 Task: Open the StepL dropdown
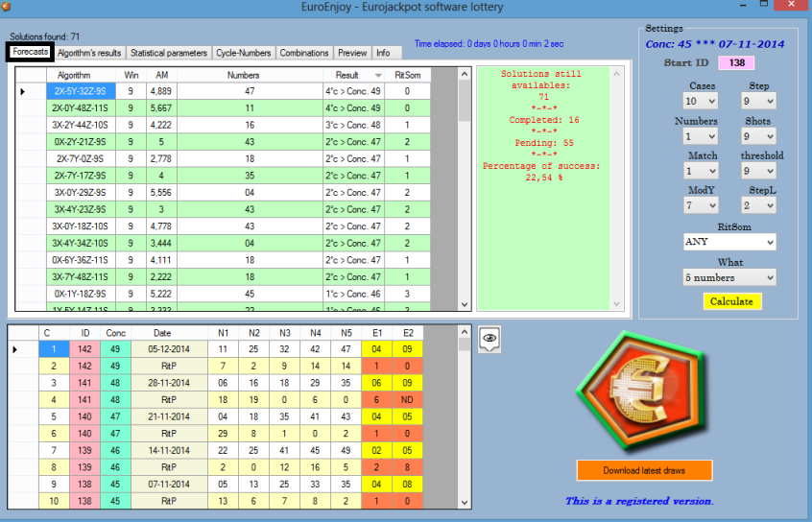click(758, 205)
